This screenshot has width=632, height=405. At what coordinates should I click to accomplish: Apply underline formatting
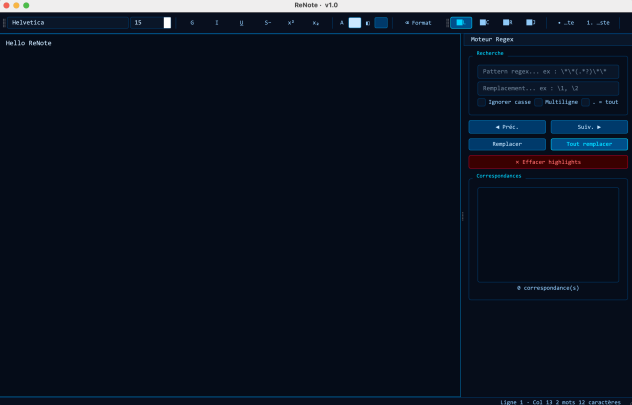coord(241,22)
